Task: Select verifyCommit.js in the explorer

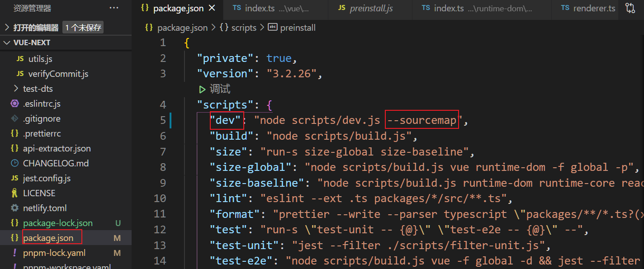Action: point(58,74)
